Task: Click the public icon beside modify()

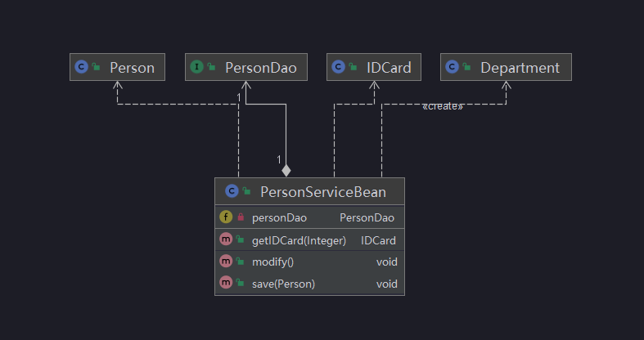Action: (241, 261)
